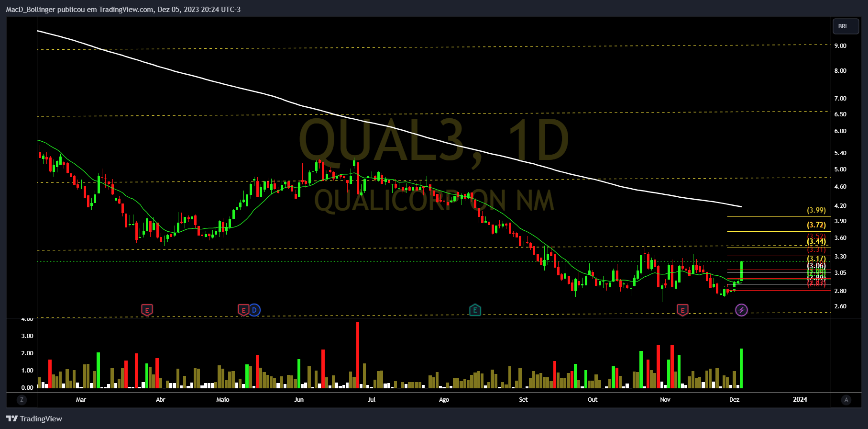This screenshot has height=429, width=868.
Task: Click the Nov label on the time axis
Action: click(665, 400)
